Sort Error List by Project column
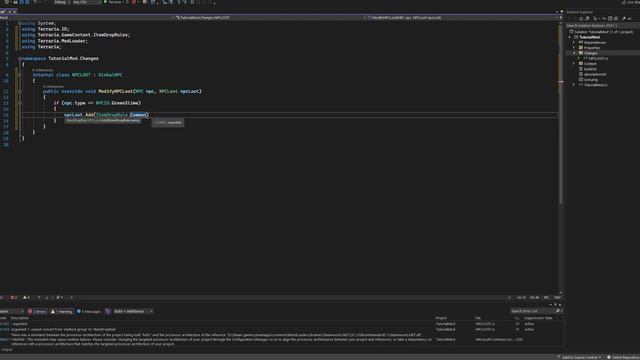The height and width of the screenshot is (360, 640). pos(441,318)
